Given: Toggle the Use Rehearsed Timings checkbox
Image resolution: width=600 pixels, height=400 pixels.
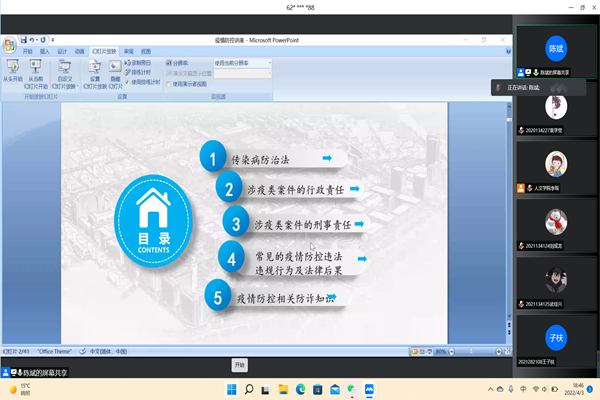Looking at the screenshot, I should (x=130, y=79).
